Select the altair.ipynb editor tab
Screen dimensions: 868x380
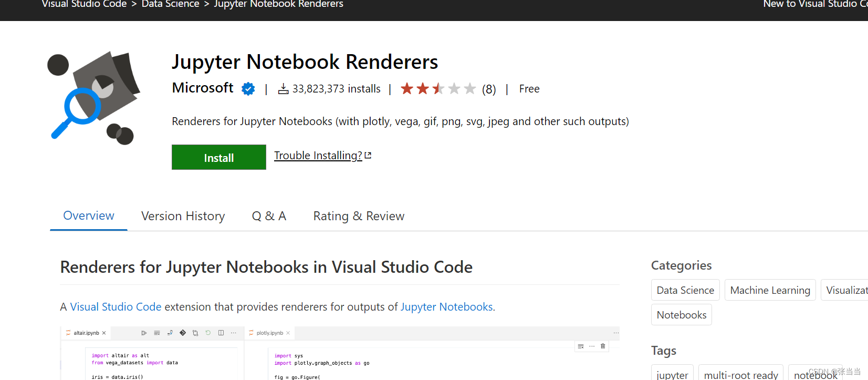tap(86, 333)
